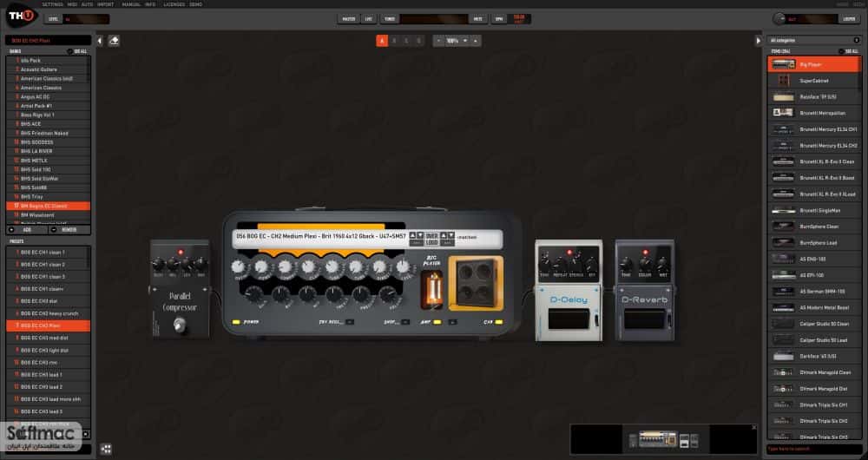Click the LOOPER button
The height and width of the screenshot is (460, 868).
[849, 19]
